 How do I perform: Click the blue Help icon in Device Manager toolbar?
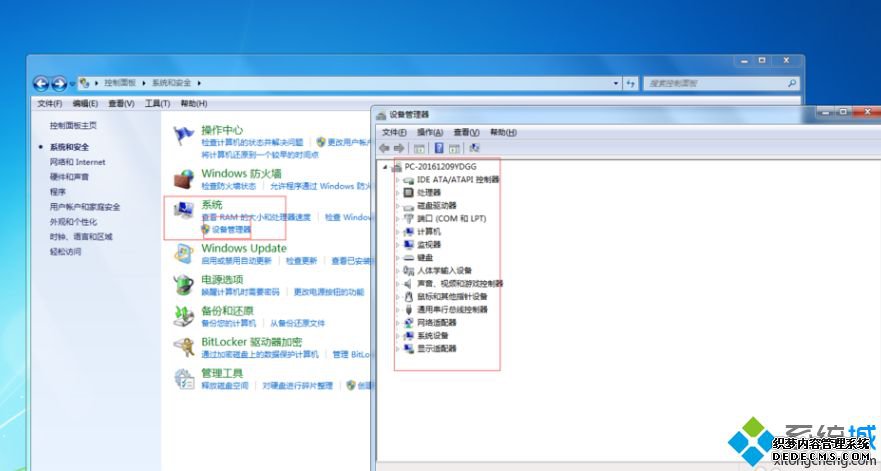[x=439, y=148]
